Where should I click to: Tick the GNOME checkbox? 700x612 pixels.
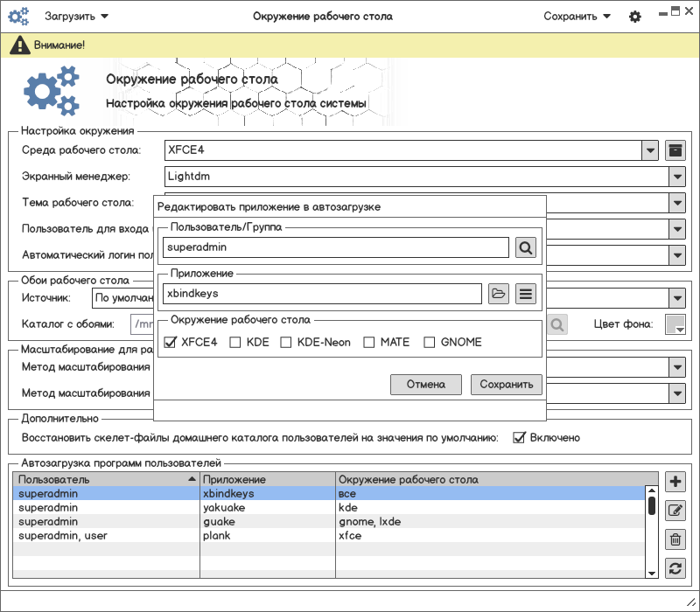point(430,342)
